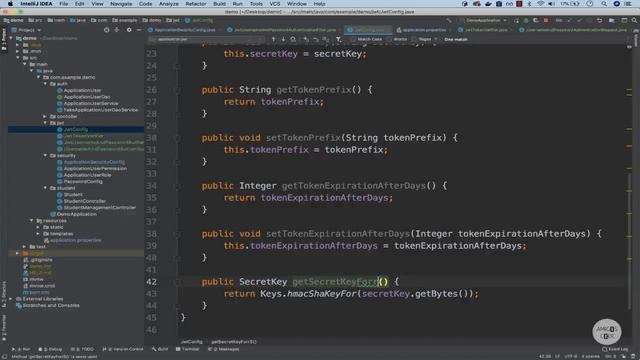This screenshot has height=360, width=640.
Task: Open the Messages tool window button
Action: coord(224,349)
